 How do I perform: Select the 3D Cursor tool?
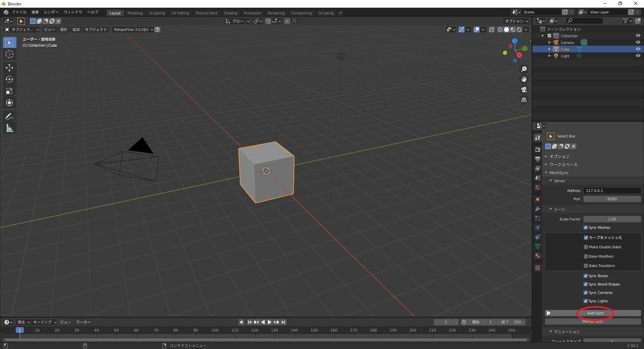9,54
